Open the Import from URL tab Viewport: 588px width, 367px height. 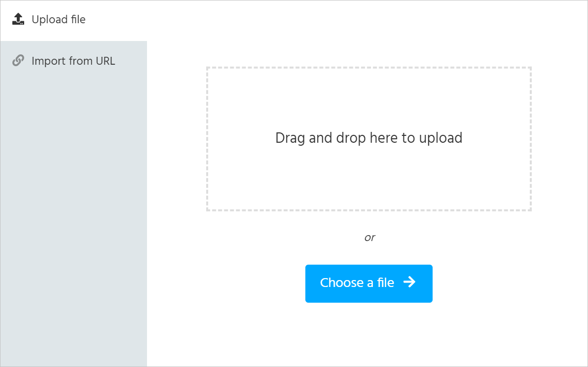[x=73, y=61]
